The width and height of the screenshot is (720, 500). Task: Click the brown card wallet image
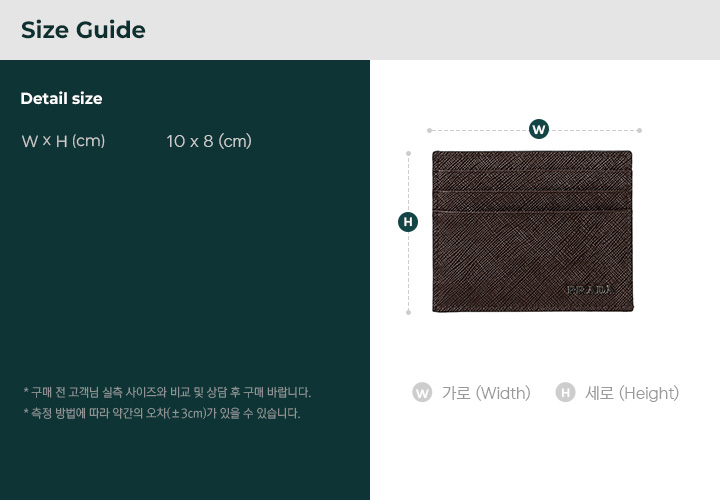coord(532,231)
